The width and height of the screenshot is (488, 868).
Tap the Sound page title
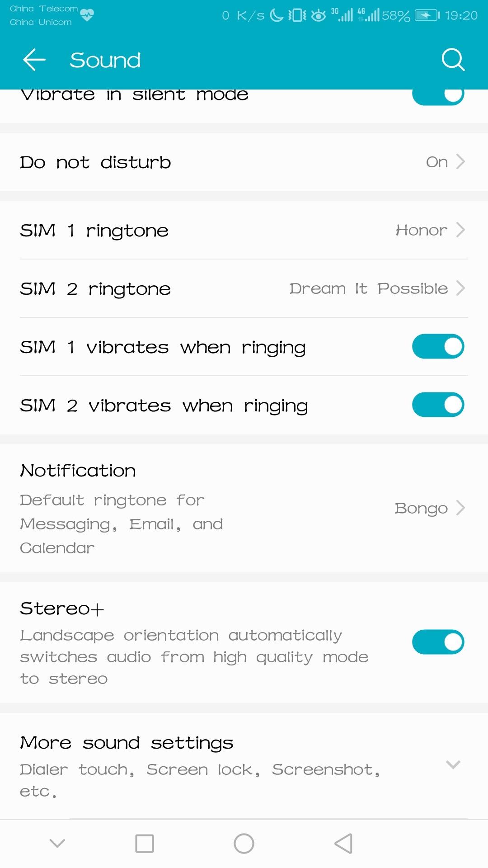point(105,60)
